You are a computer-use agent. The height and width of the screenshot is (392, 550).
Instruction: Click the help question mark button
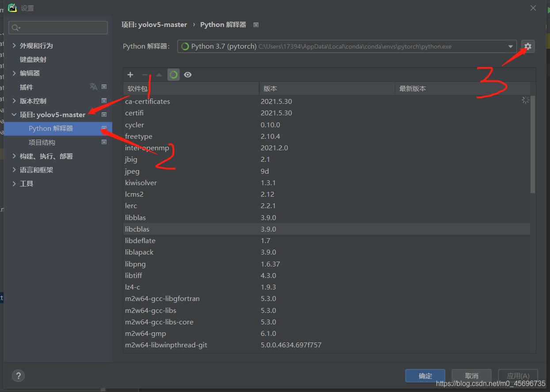[18, 376]
